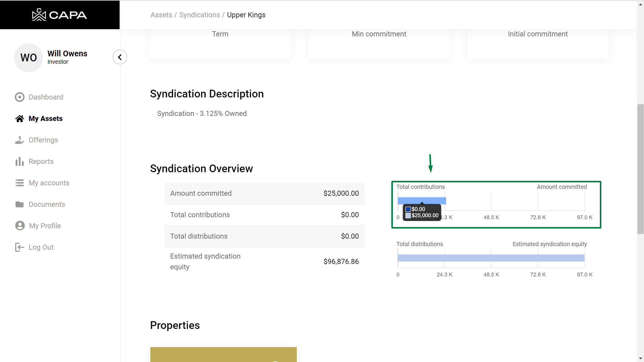Open the Offerings menu item
644x362 pixels.
pyautogui.click(x=43, y=140)
